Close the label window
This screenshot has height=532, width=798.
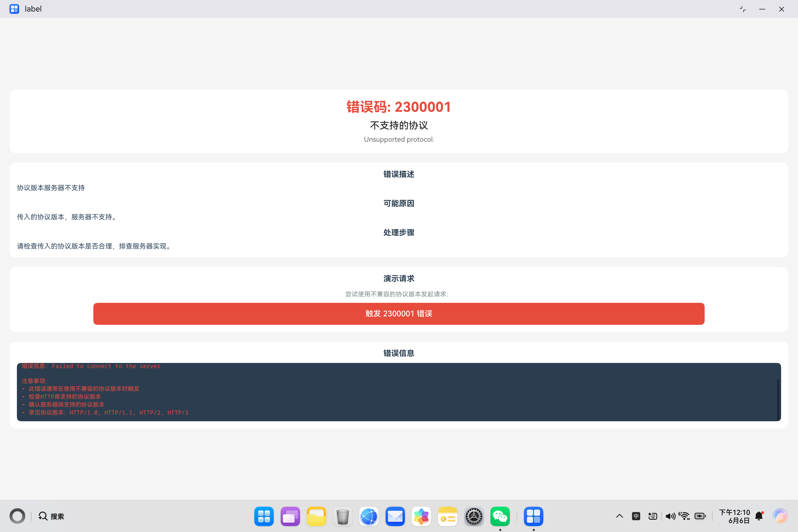[781, 9]
